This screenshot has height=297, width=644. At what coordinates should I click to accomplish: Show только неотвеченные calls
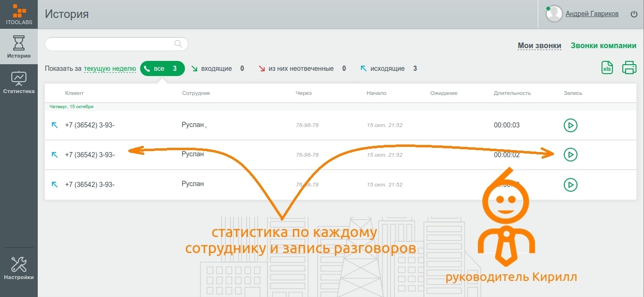(x=302, y=68)
